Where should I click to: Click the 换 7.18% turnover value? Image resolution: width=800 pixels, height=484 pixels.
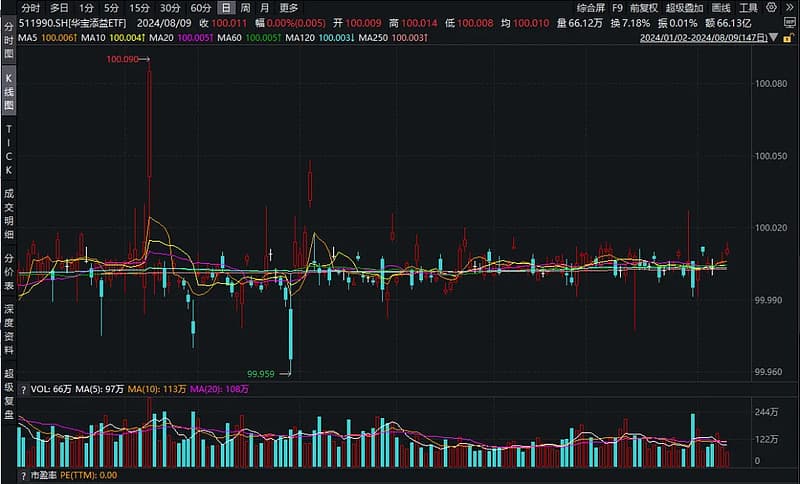(x=630, y=23)
